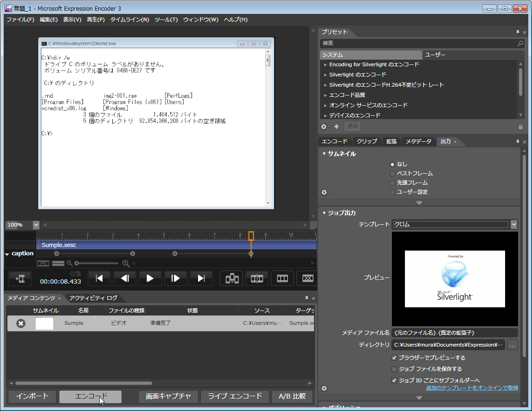
Task: Open the preset panel gear options
Action: pos(324,126)
